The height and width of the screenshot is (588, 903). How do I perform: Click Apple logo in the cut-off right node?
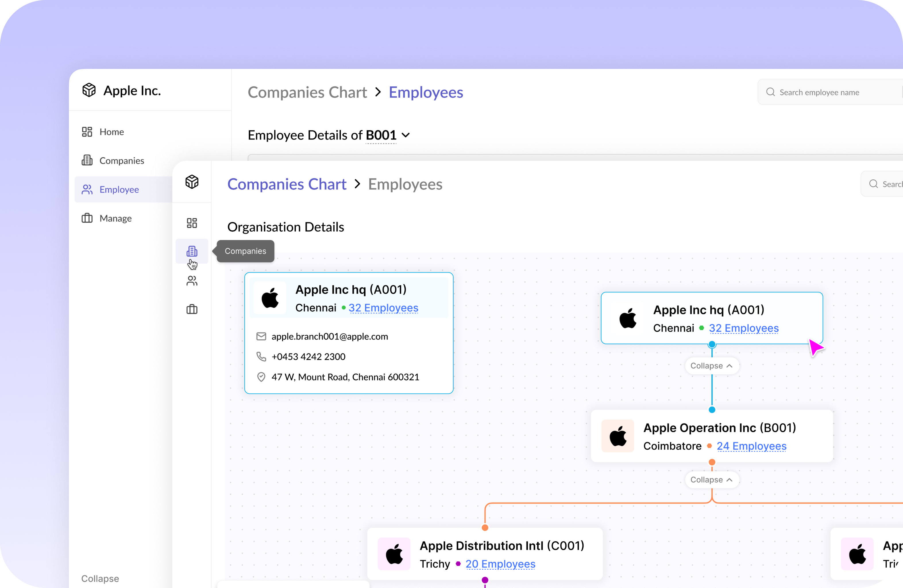(x=857, y=554)
